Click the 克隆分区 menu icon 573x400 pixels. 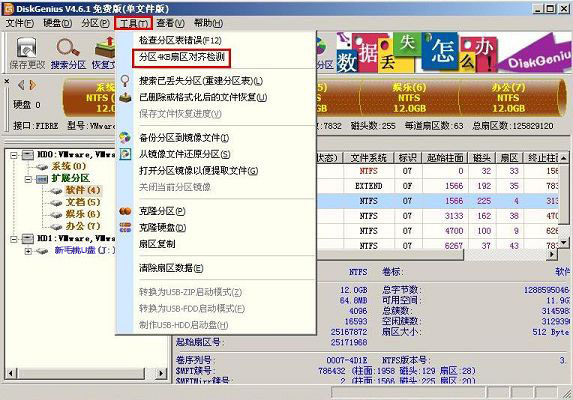coord(125,211)
